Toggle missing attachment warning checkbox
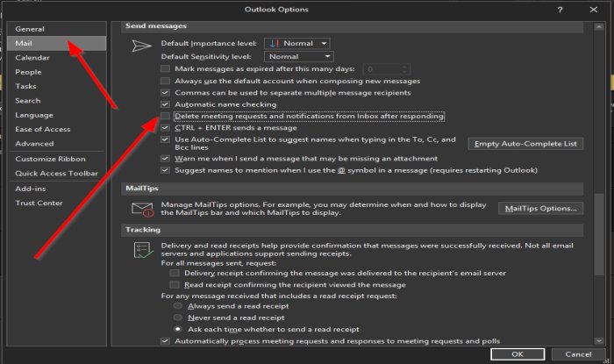The width and height of the screenshot is (614, 364). (x=165, y=159)
